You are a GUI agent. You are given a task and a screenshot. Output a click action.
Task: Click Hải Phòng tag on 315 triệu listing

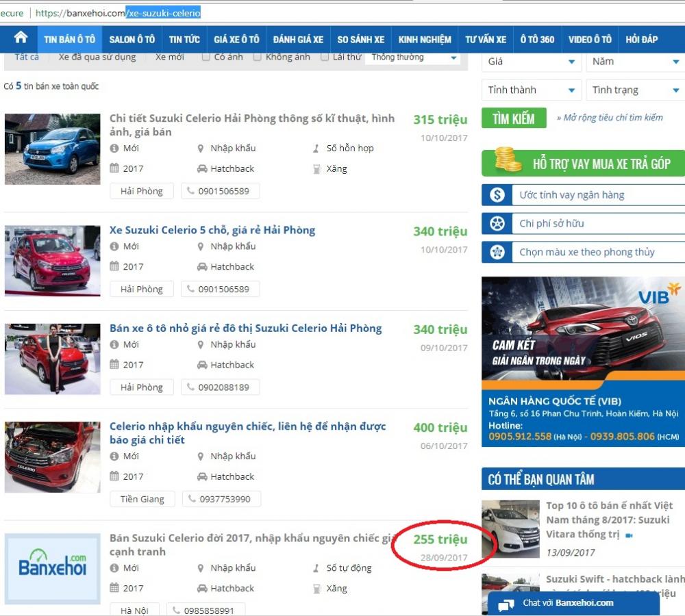142,191
